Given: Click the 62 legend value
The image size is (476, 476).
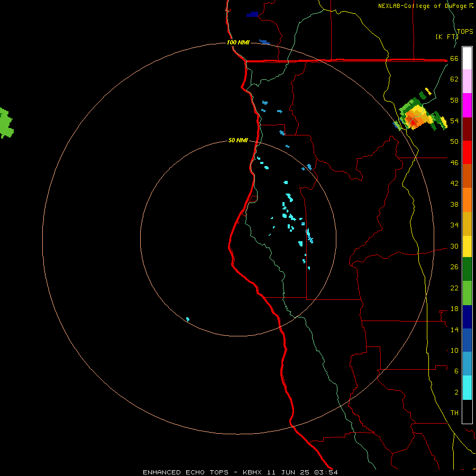Looking at the screenshot, I should [454, 79].
